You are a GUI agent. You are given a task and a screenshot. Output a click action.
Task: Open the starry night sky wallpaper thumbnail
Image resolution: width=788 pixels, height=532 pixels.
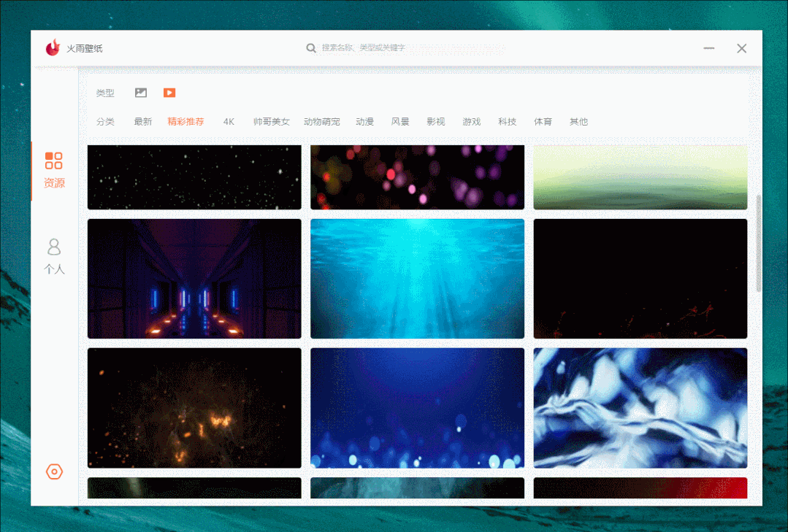click(194, 177)
